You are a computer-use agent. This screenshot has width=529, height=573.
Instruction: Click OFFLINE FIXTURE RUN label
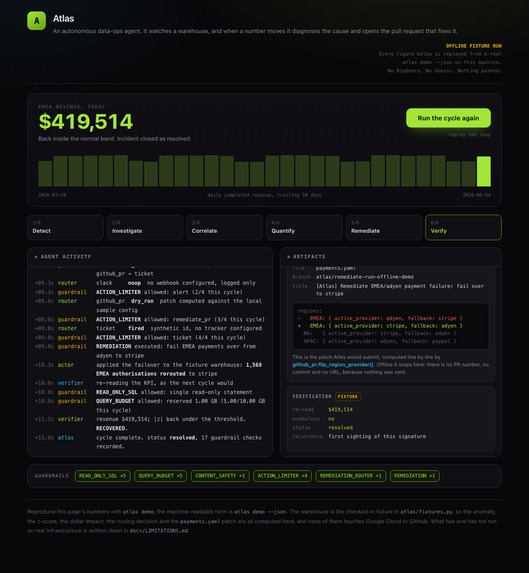473,46
